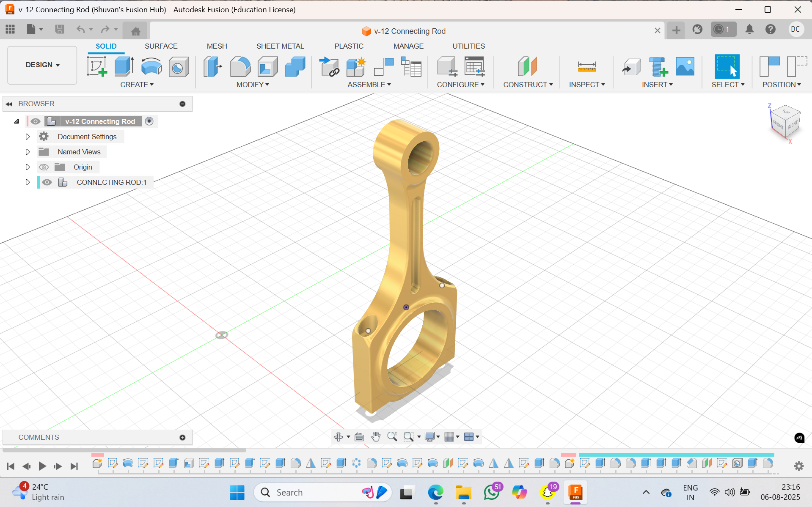Open the CONSTRUCT dropdown menu
Viewport: 812px width, 507px height.
tap(528, 85)
